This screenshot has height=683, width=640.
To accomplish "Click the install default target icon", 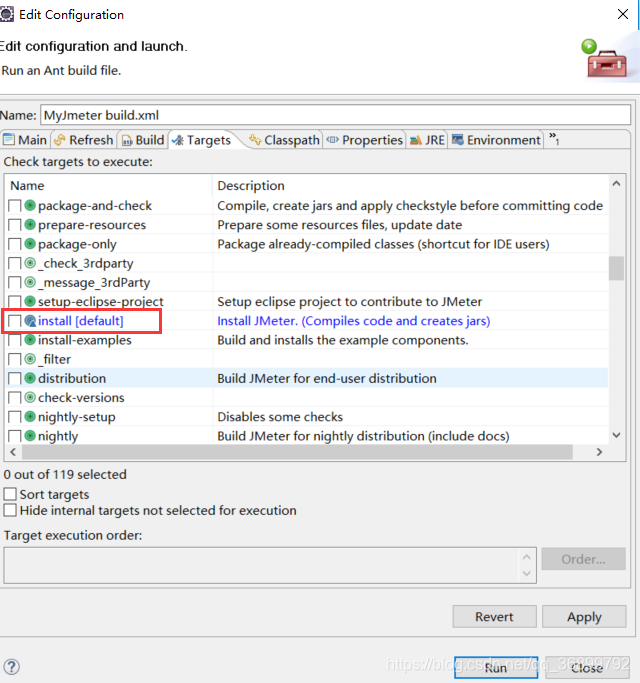I will click(30, 321).
